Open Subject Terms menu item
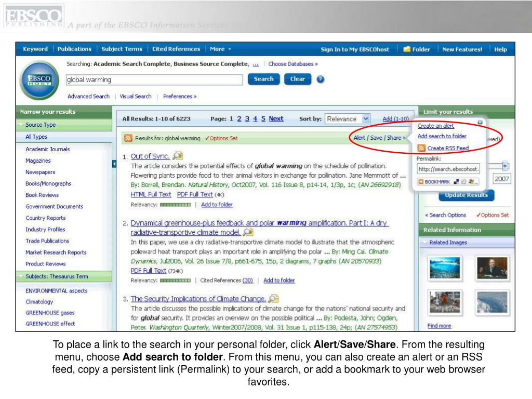 click(x=122, y=49)
